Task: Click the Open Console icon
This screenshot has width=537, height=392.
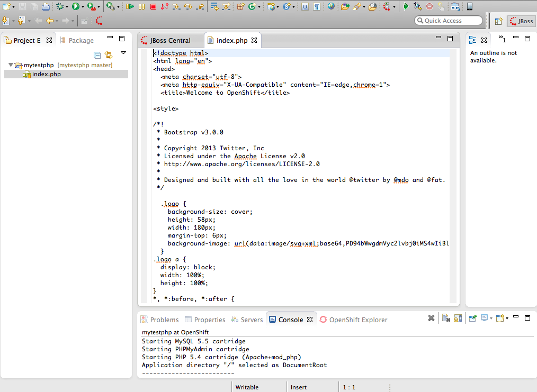Action: point(500,318)
